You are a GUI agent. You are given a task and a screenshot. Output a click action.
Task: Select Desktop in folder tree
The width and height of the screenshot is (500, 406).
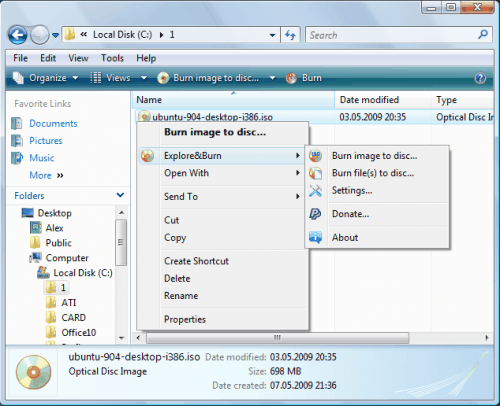click(55, 213)
